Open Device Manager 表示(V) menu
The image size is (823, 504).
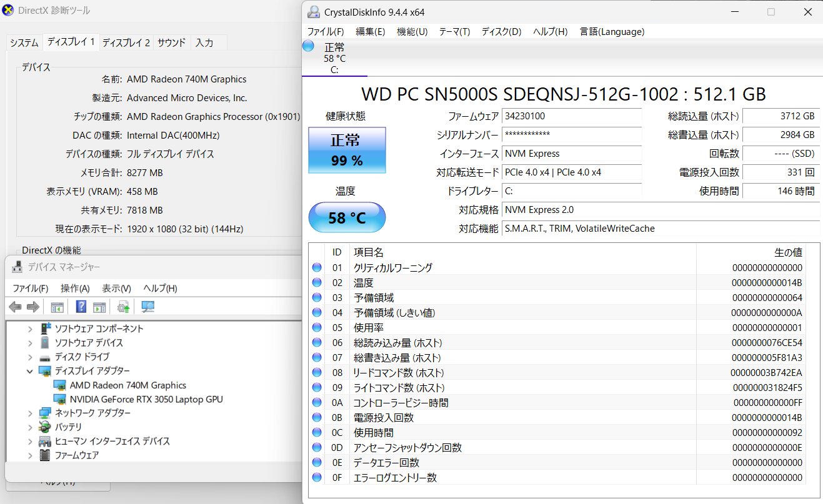click(117, 288)
